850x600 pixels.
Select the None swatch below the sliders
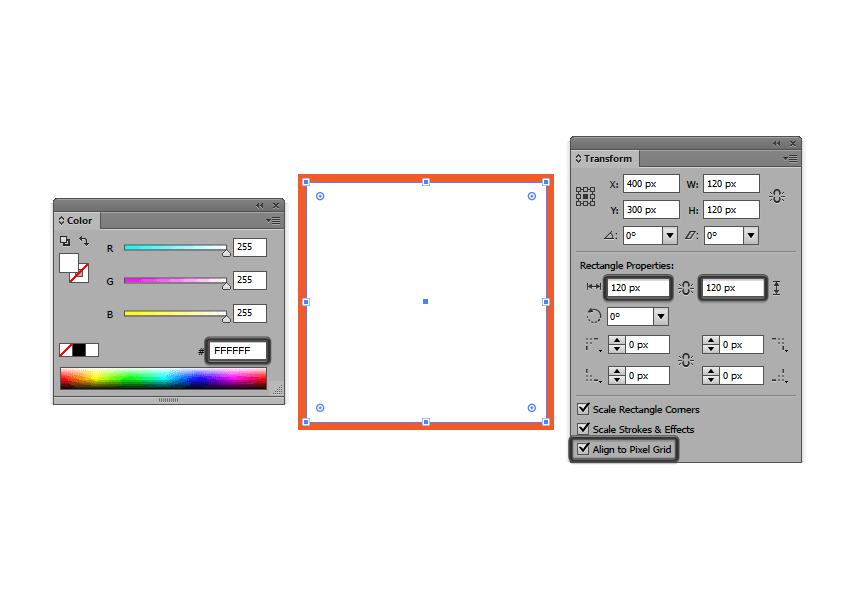66,349
